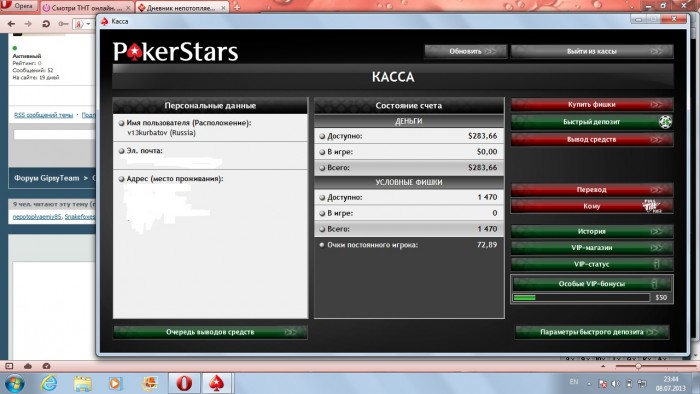Click Opera Link cloud icon in status bar
700x394 pixels.
click(x=28, y=366)
